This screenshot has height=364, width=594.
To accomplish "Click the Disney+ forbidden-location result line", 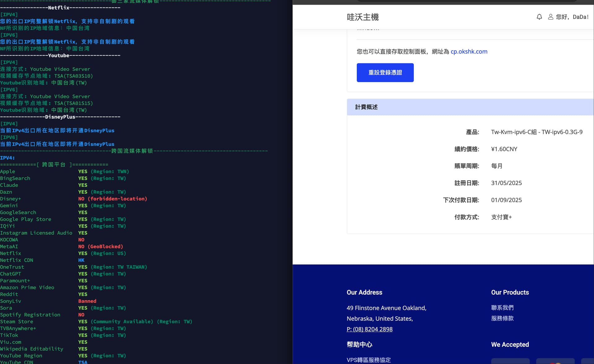I will tap(113, 199).
